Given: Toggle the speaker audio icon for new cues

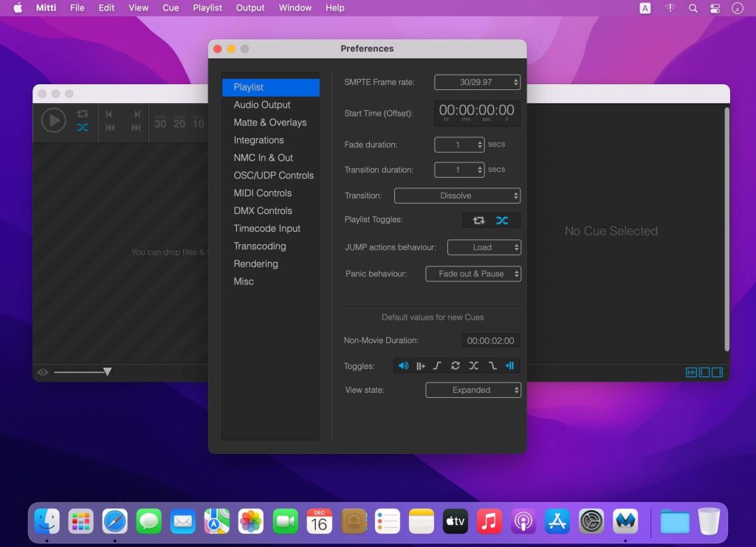Looking at the screenshot, I should point(403,365).
